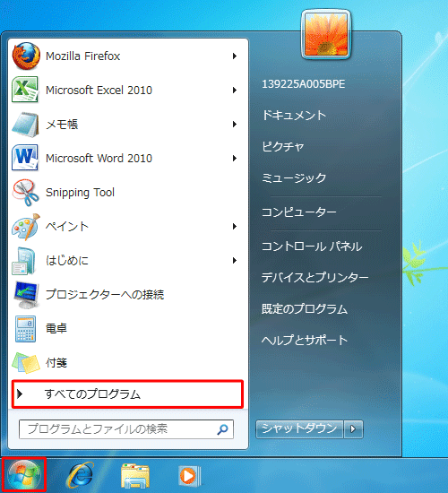
Task: Click the シャットダウン button
Action: (x=299, y=428)
